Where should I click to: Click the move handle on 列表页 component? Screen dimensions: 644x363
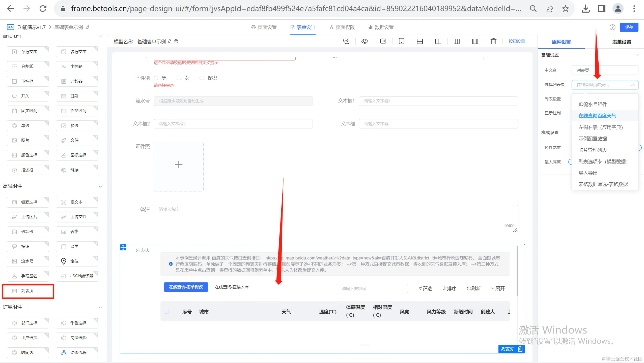point(123,247)
